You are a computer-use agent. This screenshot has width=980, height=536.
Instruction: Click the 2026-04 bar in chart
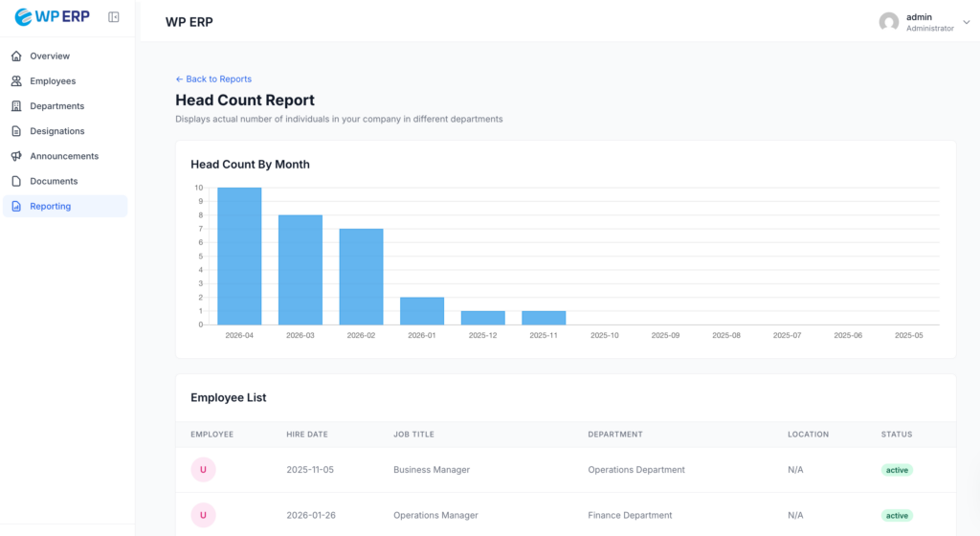(x=239, y=256)
